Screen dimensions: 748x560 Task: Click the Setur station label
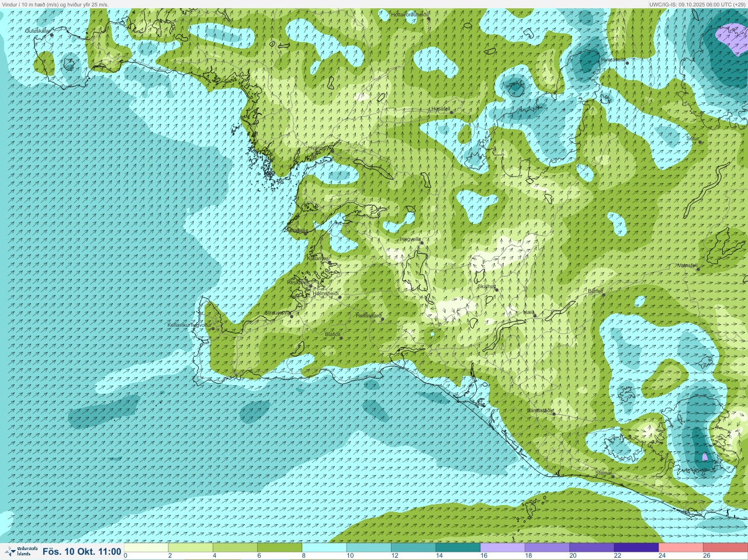(x=693, y=139)
